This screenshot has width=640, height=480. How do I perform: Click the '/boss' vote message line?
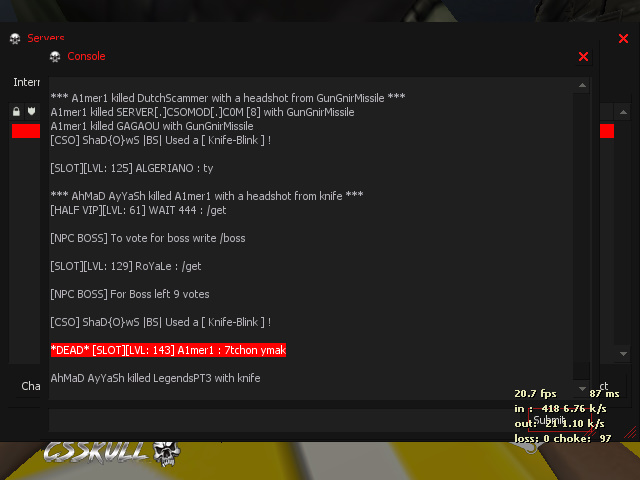(148, 238)
